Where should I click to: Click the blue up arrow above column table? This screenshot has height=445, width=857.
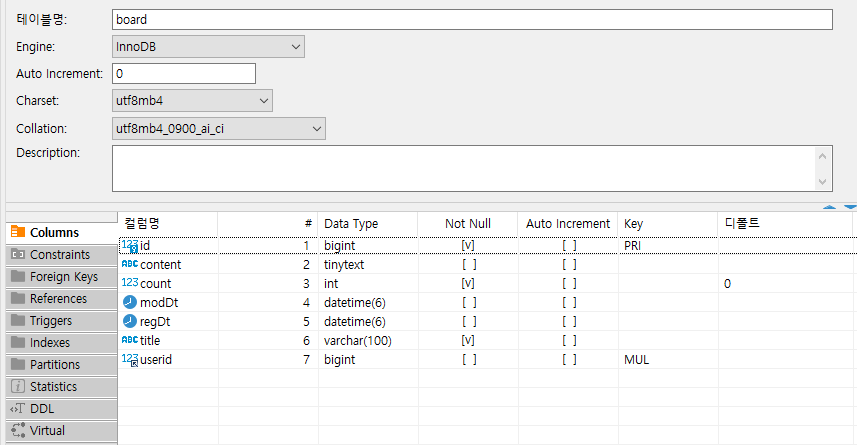tap(830, 207)
